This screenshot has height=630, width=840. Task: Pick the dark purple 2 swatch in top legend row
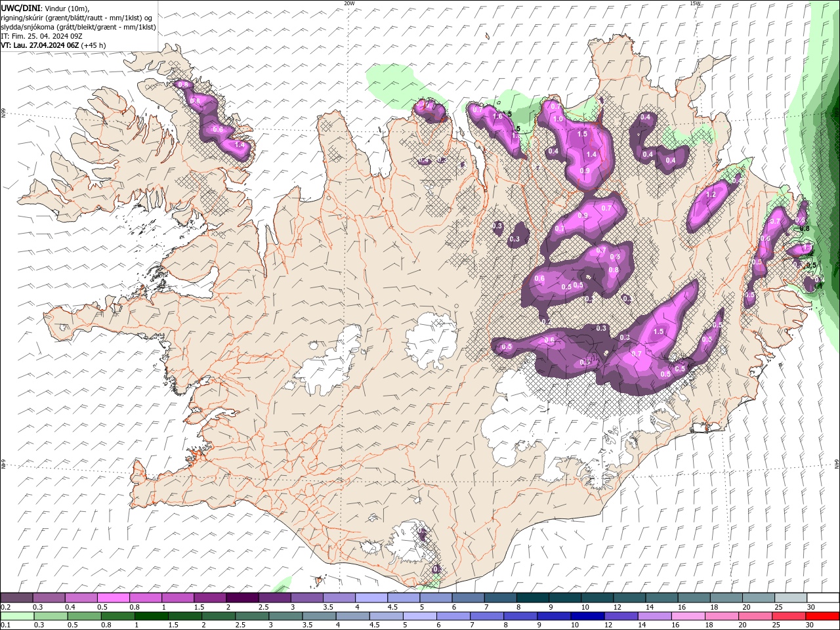coord(241,598)
